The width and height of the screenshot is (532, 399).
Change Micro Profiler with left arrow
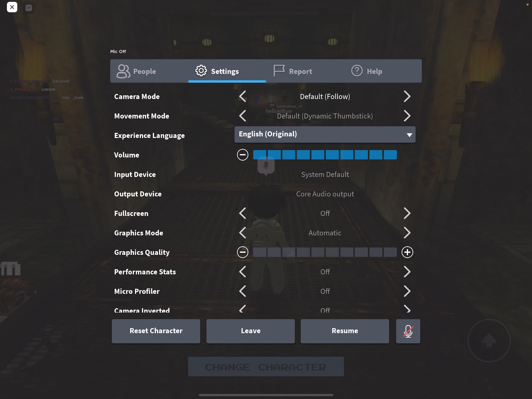point(242,291)
